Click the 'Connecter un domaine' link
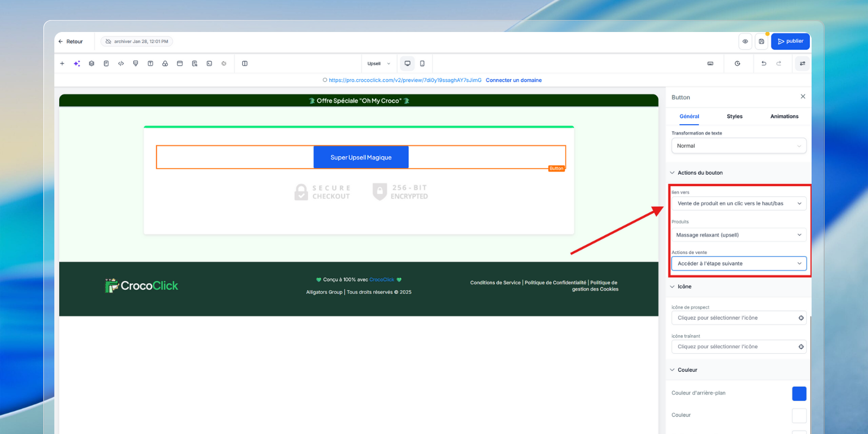The width and height of the screenshot is (868, 434). tap(513, 80)
